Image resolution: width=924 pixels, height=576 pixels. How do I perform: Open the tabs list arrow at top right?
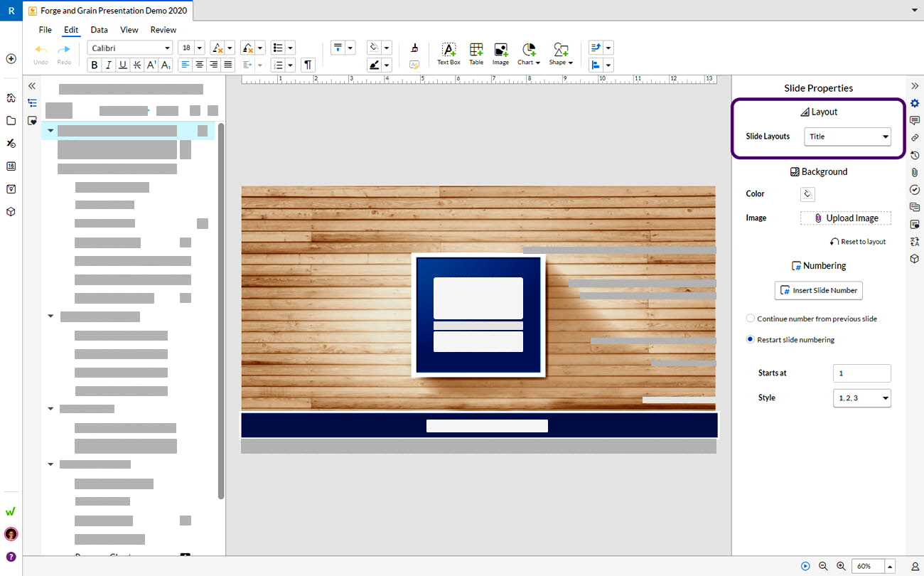click(x=914, y=11)
